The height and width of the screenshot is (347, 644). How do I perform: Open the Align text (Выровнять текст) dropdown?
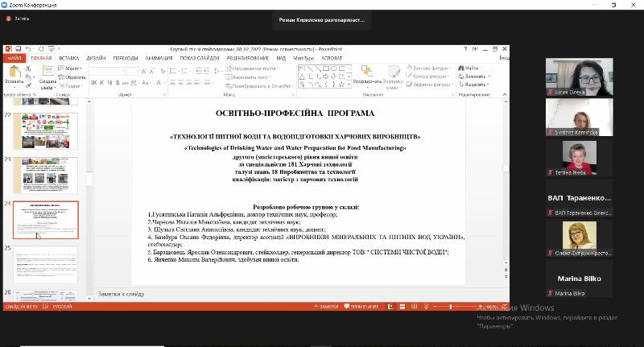click(x=249, y=76)
